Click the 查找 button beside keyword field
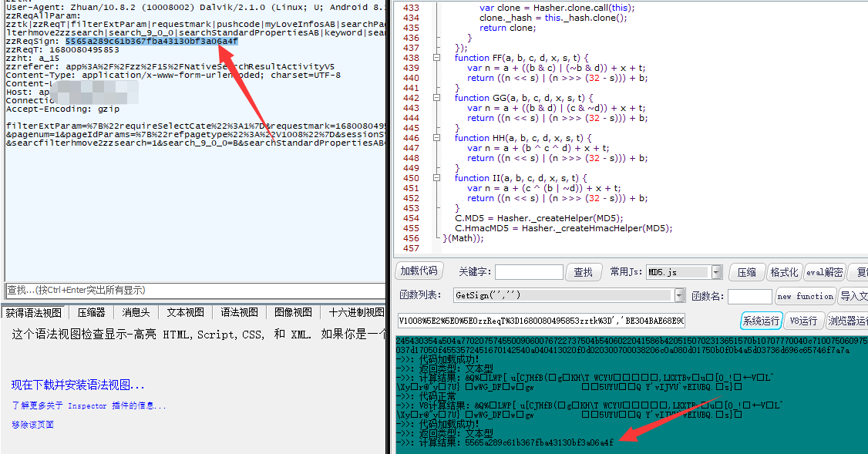This screenshot has width=868, height=454. click(584, 272)
